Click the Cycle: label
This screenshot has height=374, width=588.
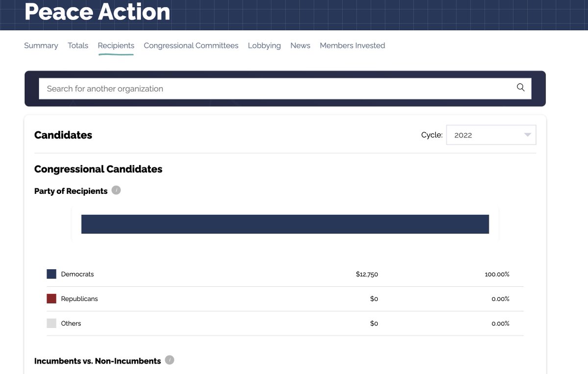432,135
